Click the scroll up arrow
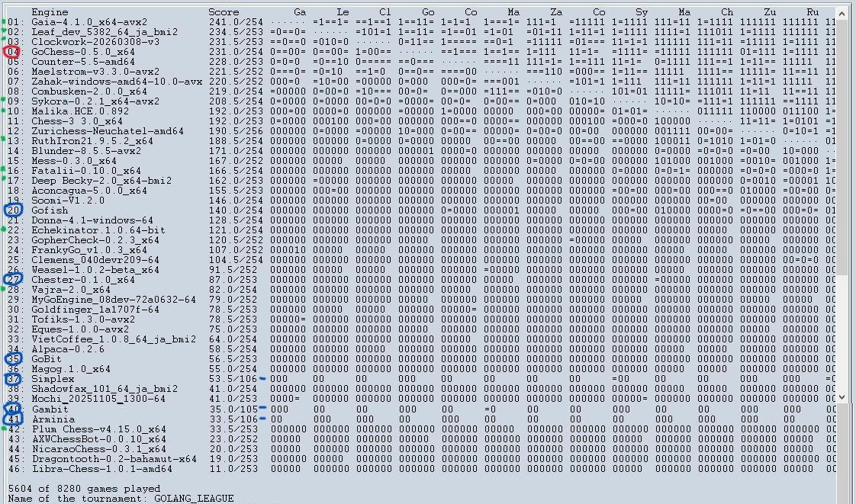Viewport: 856px width, 504px height. [x=842, y=12]
